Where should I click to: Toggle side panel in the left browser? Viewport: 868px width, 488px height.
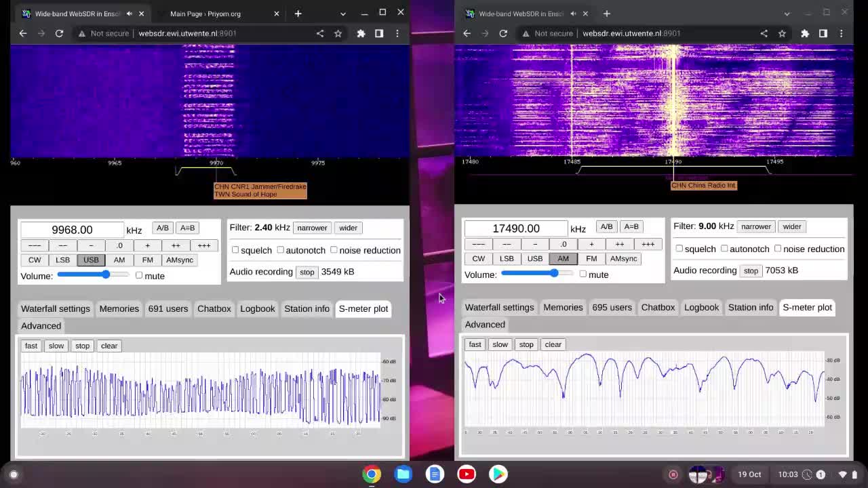(379, 33)
